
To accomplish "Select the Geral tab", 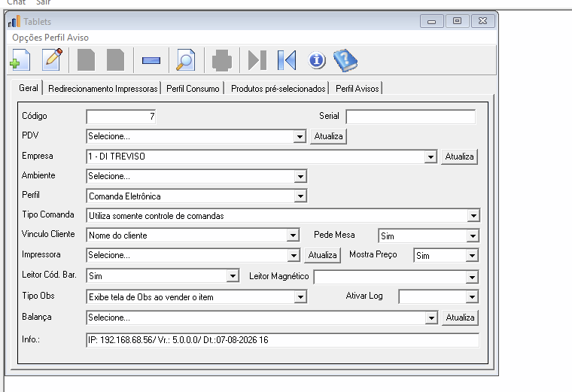I will coord(29,88).
